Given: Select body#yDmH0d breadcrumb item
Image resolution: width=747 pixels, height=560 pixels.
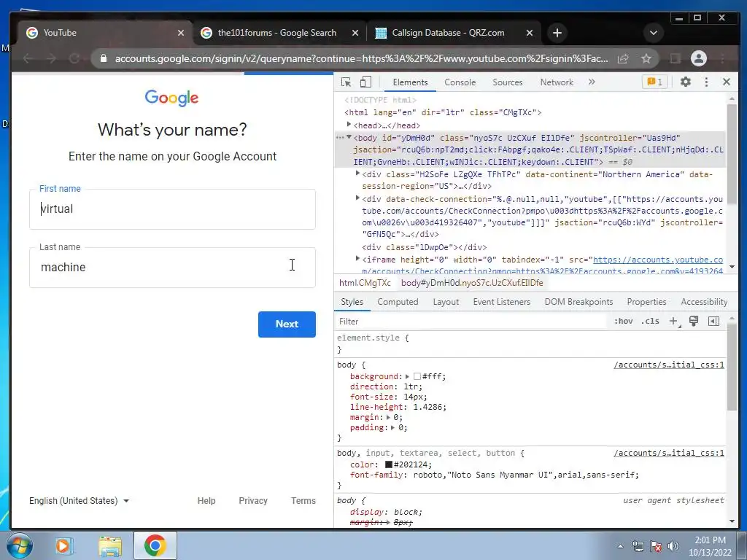Looking at the screenshot, I should point(472,283).
